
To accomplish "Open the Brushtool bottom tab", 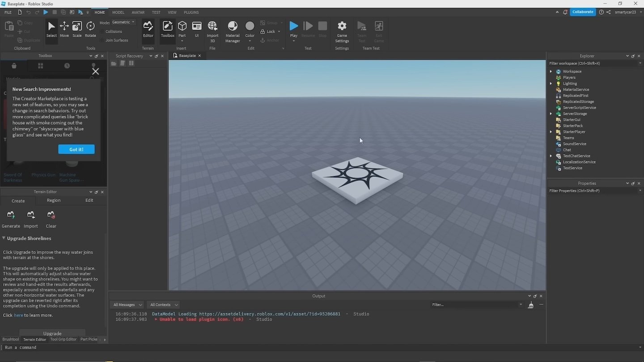I will 11,339.
